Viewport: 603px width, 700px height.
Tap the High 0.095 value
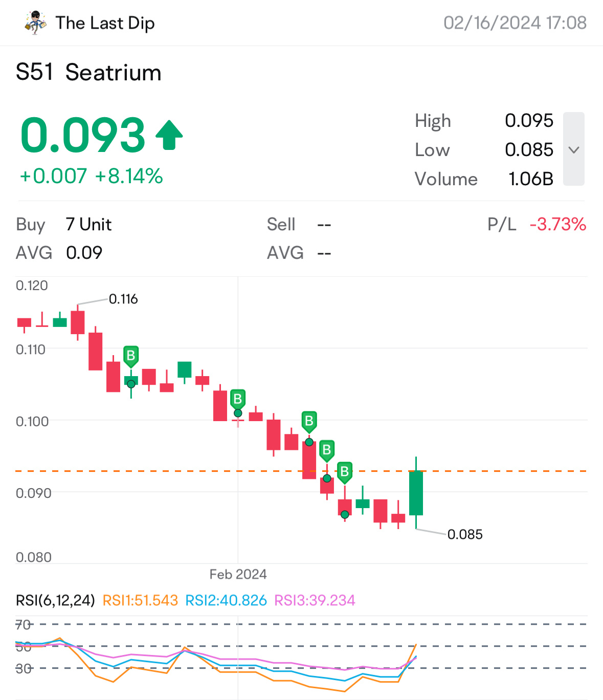click(x=529, y=121)
